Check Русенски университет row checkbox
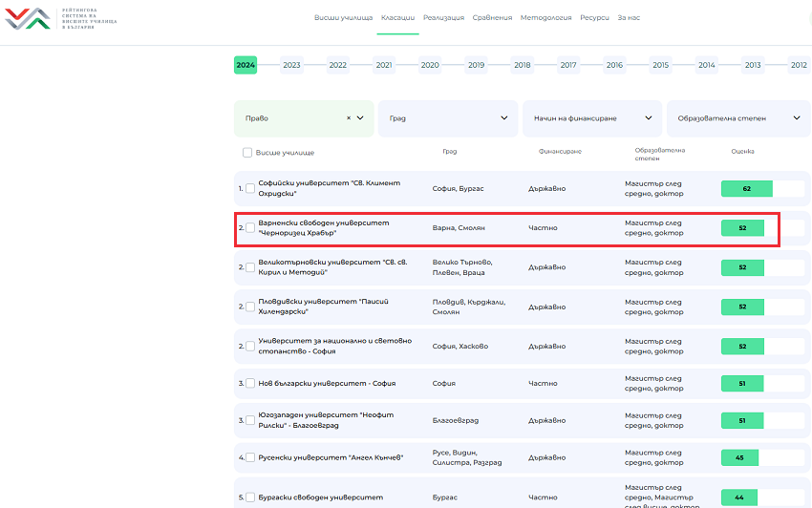This screenshot has width=812, height=508. (x=250, y=457)
